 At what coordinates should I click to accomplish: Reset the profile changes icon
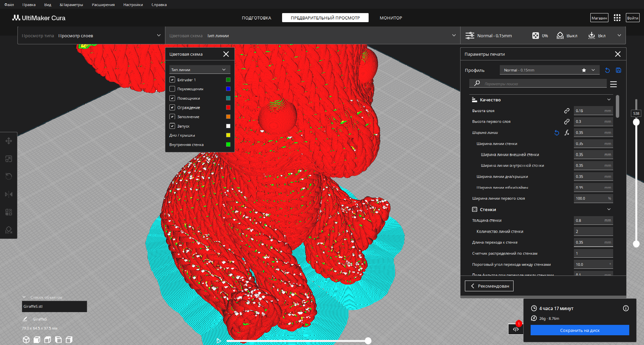607,70
